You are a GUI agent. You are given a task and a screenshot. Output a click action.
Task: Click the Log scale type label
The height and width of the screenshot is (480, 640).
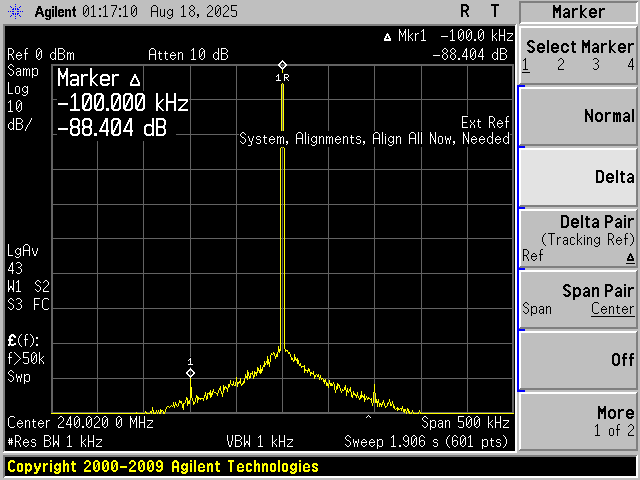[x=18, y=89]
